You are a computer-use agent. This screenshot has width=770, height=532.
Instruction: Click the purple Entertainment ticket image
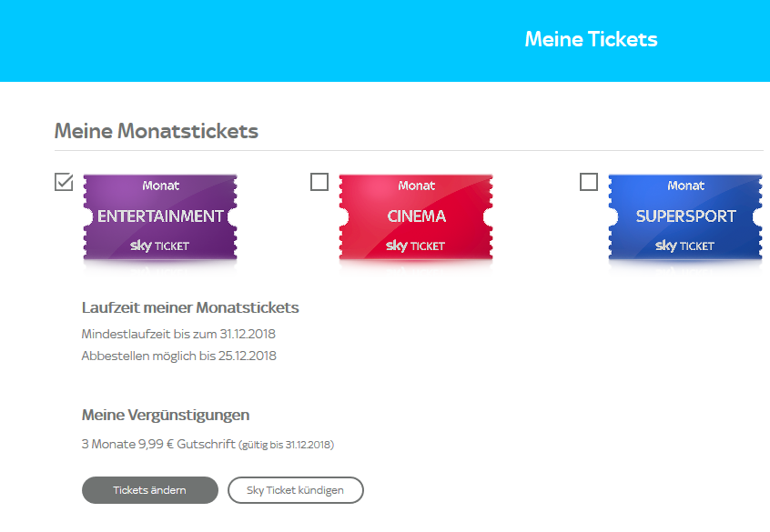(x=160, y=216)
